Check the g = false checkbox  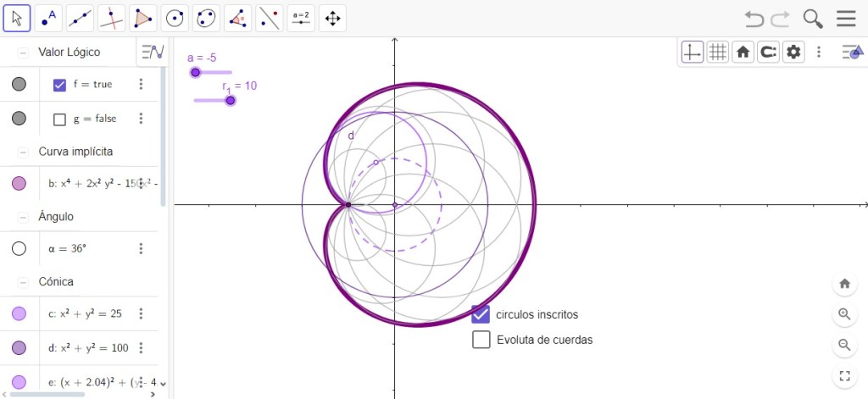(x=59, y=119)
